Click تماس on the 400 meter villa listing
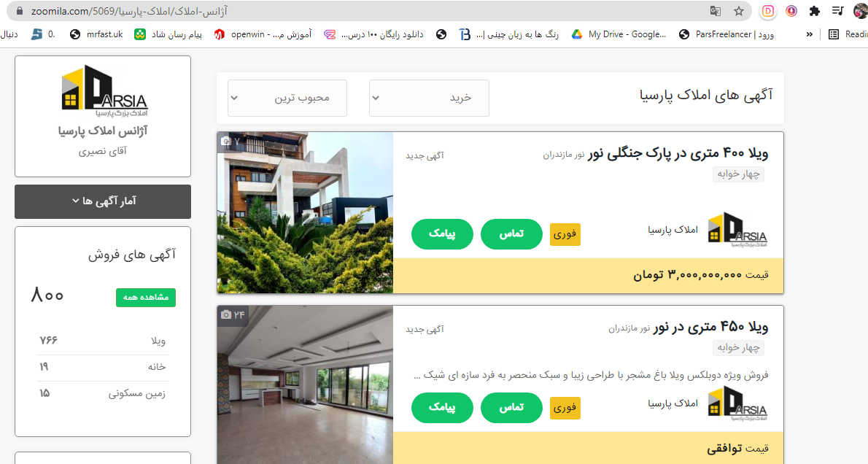868x464 pixels. tap(511, 234)
